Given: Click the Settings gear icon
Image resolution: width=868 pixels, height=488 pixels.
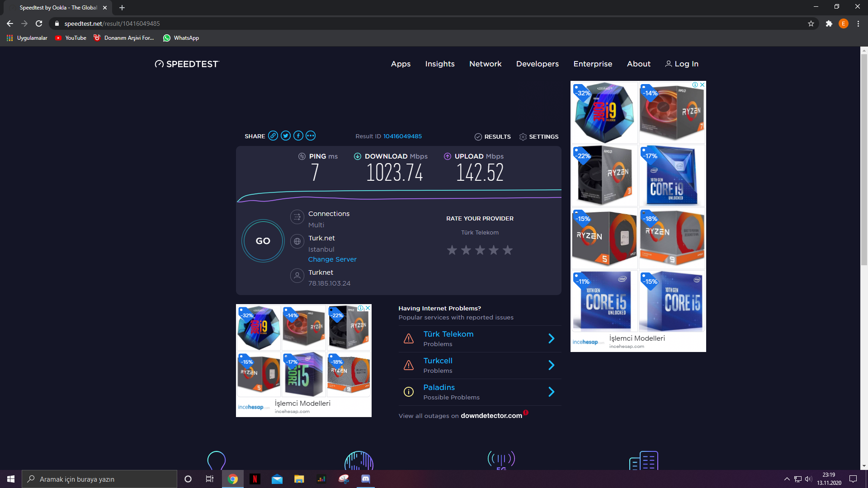Looking at the screenshot, I should (x=523, y=137).
